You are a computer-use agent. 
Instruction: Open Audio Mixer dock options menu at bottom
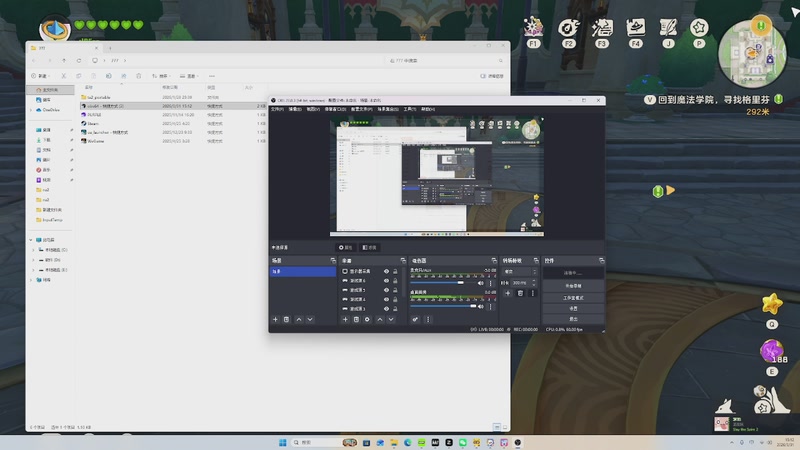click(428, 319)
